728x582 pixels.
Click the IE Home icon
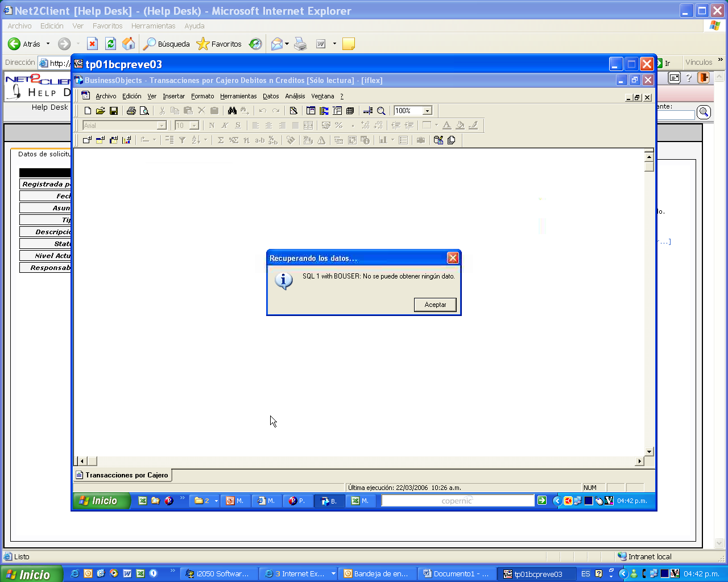(129, 44)
